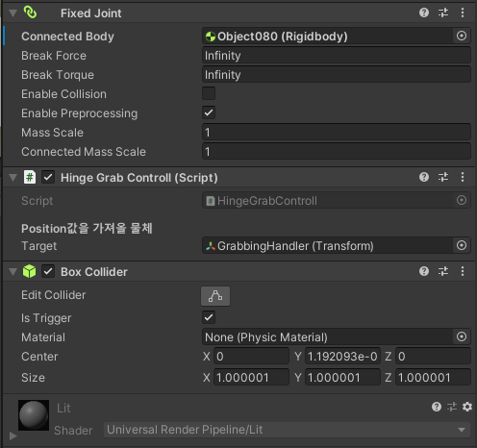Collapse the Hinge Grab Controll script foldout
This screenshot has height=448, width=477.
pos(13,178)
